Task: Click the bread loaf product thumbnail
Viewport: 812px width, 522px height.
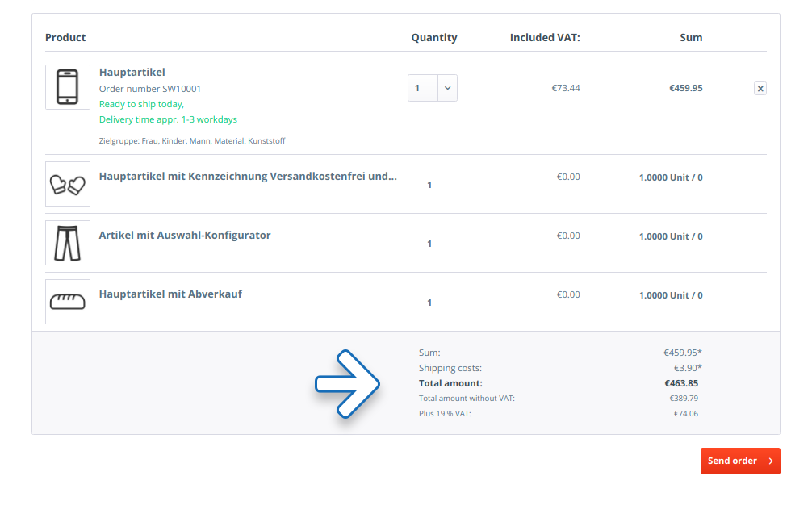Action: [x=68, y=302]
